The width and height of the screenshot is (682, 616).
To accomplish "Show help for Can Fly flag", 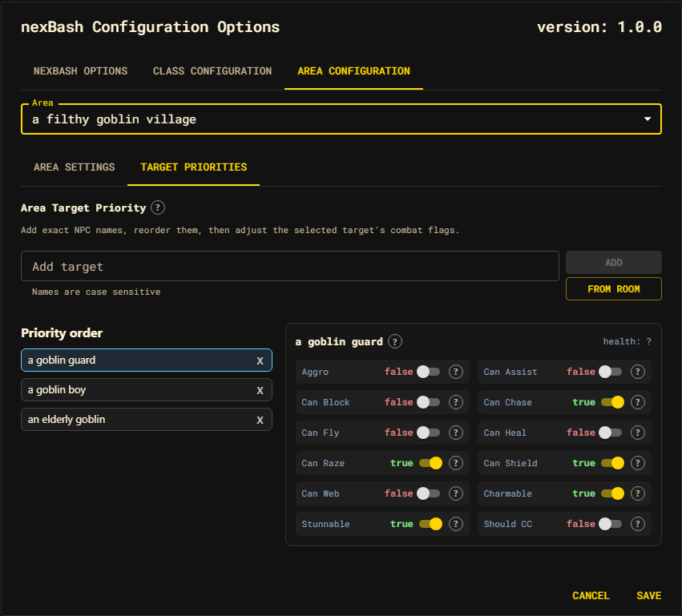I will 456,433.
